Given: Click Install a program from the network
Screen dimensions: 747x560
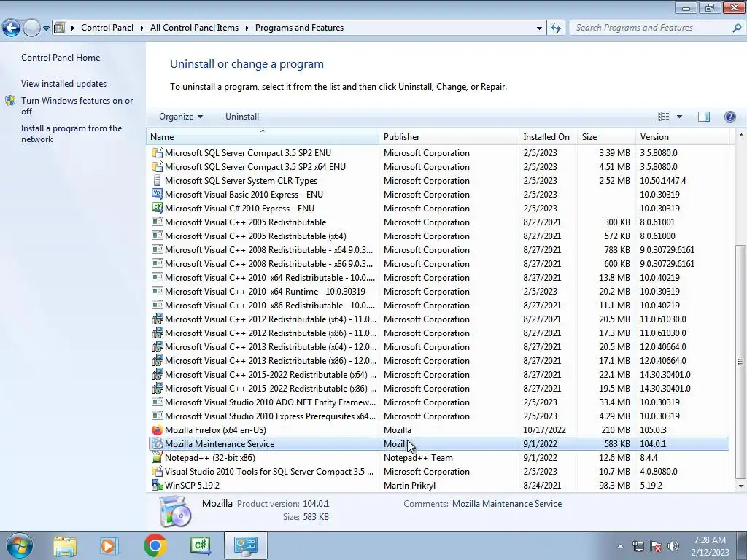Looking at the screenshot, I should point(71,134).
